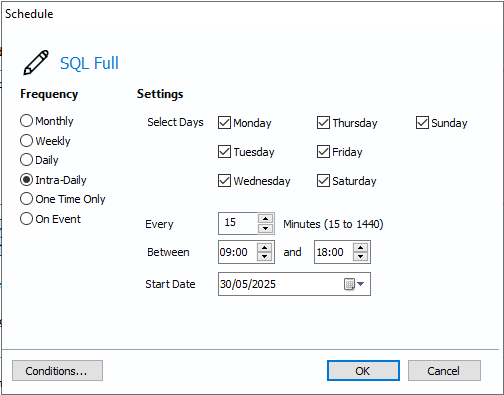
Task: Click the pencil edit icon
Action: click(x=36, y=63)
